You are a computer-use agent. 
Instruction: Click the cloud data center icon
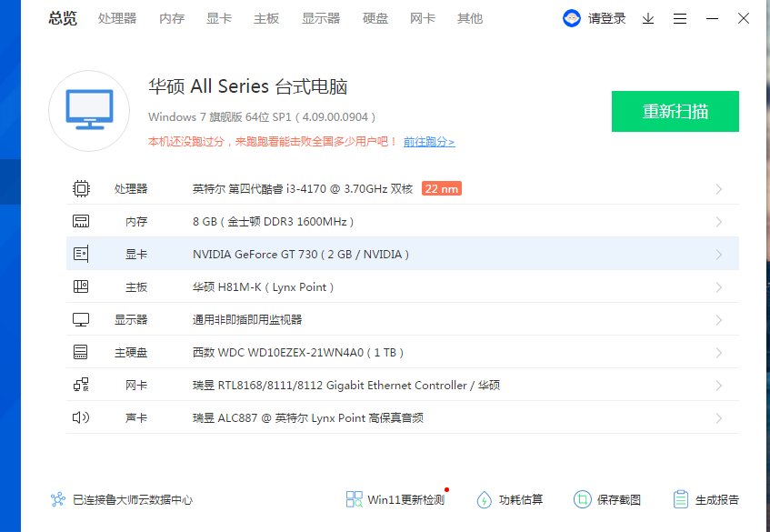point(58,499)
